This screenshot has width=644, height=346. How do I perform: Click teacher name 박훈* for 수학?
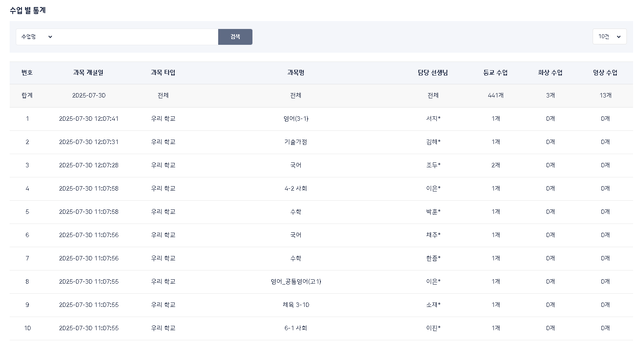click(x=433, y=212)
